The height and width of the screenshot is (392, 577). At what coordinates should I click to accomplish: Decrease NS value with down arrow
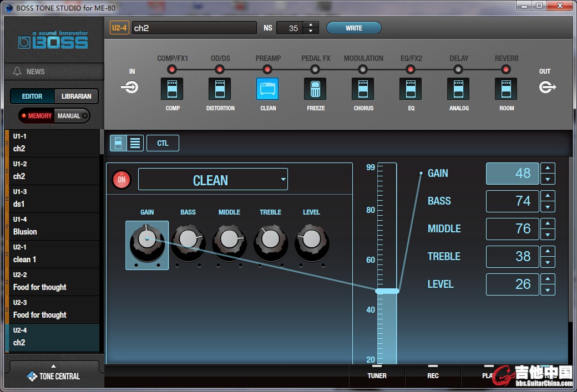(x=311, y=31)
